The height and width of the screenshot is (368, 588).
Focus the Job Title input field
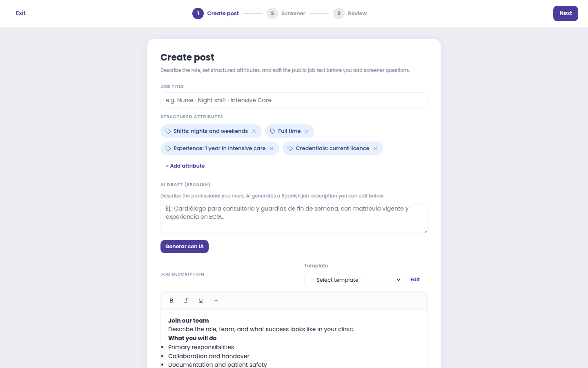(294, 100)
